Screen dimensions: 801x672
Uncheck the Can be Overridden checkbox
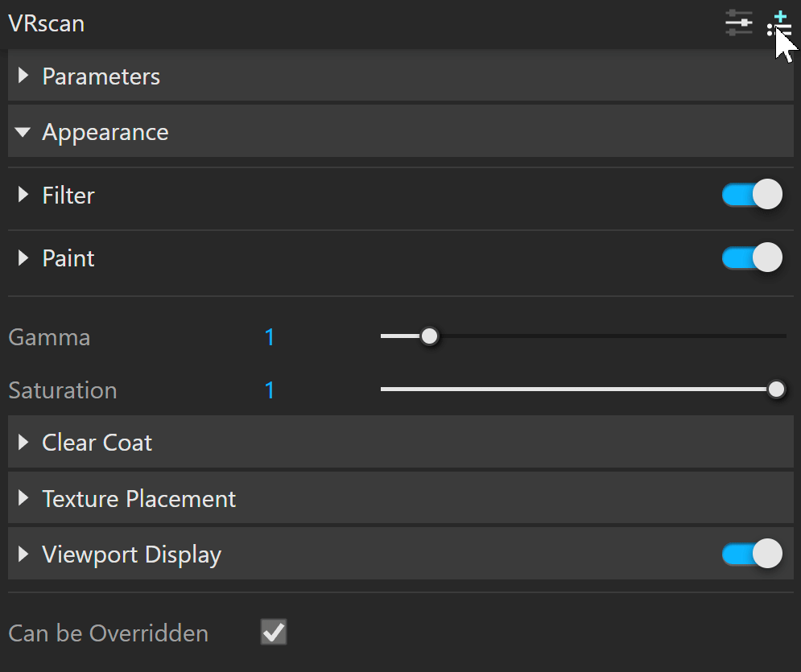(x=274, y=633)
